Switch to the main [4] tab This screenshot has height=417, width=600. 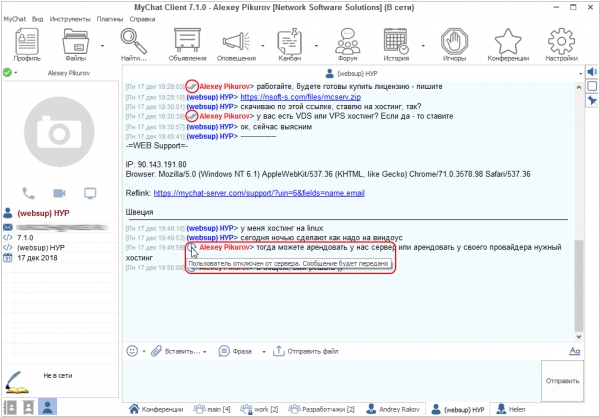click(212, 409)
